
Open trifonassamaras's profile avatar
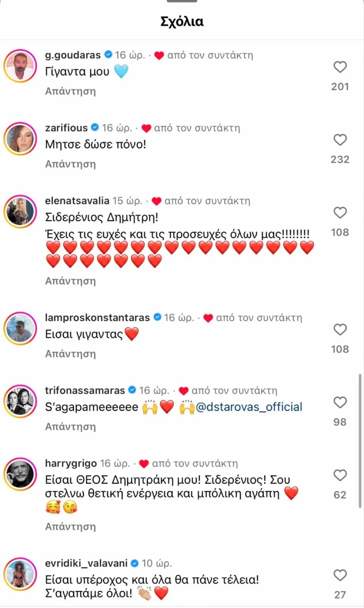click(20, 401)
